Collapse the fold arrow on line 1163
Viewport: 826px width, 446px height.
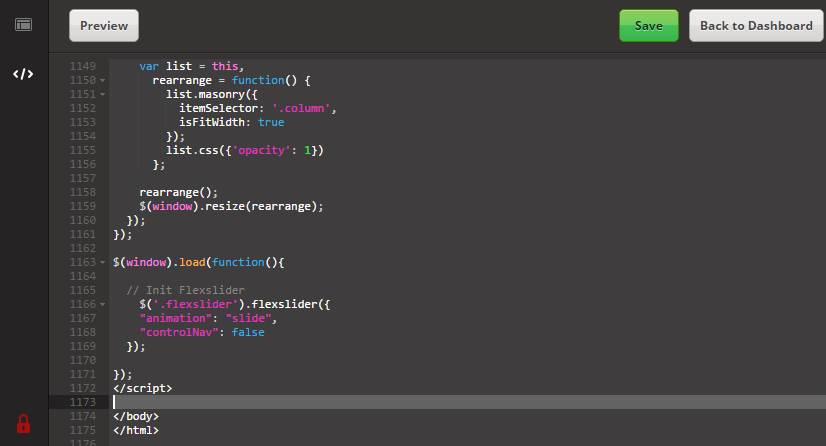tap(102, 262)
